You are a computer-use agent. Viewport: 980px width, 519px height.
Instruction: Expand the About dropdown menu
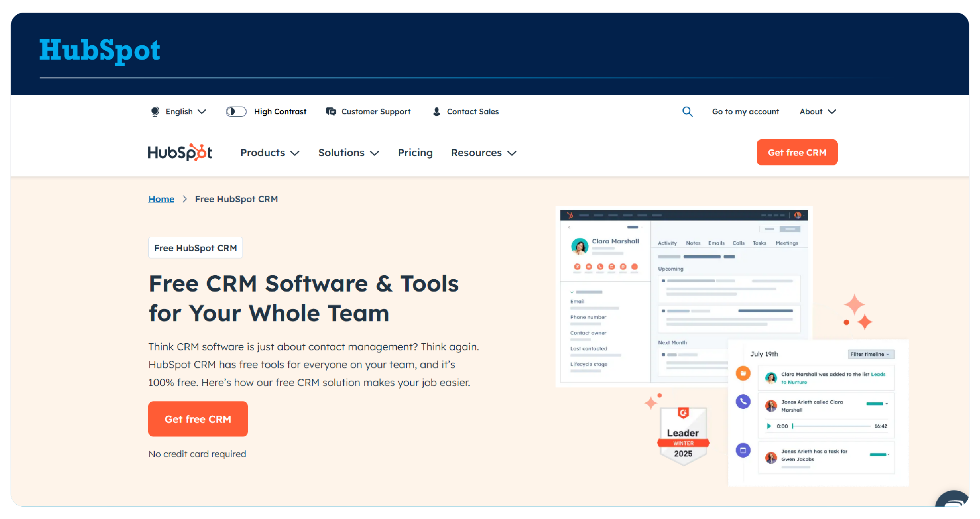click(x=818, y=111)
